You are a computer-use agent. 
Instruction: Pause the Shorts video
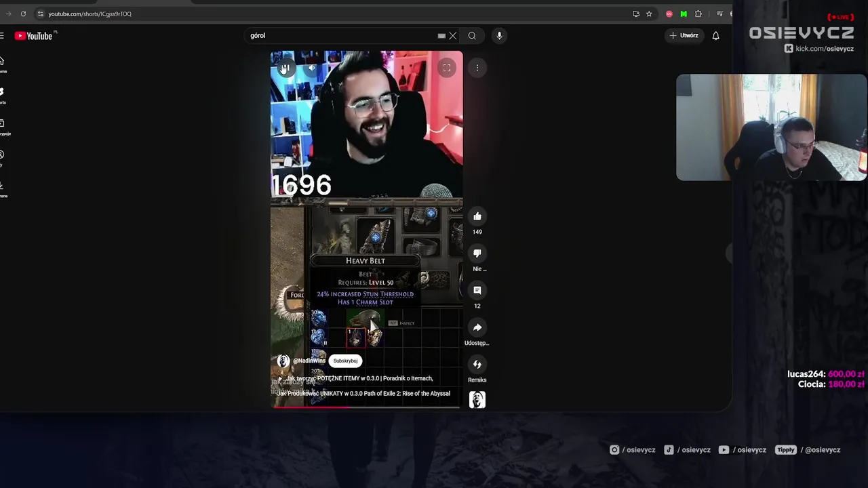pos(285,68)
